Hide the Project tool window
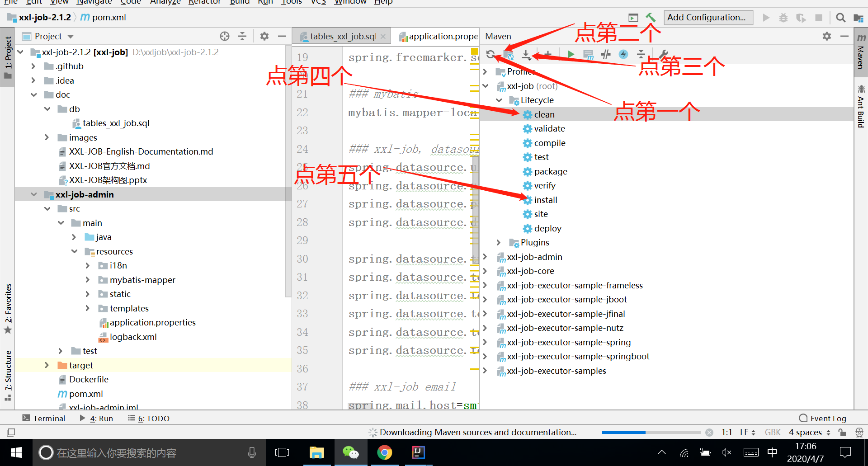This screenshot has width=868, height=466. 282,36
